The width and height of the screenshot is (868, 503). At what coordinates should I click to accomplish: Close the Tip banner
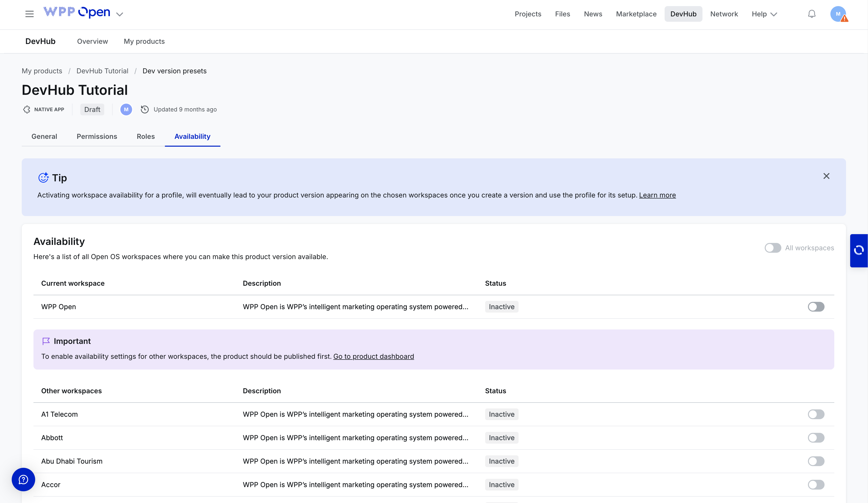(826, 176)
